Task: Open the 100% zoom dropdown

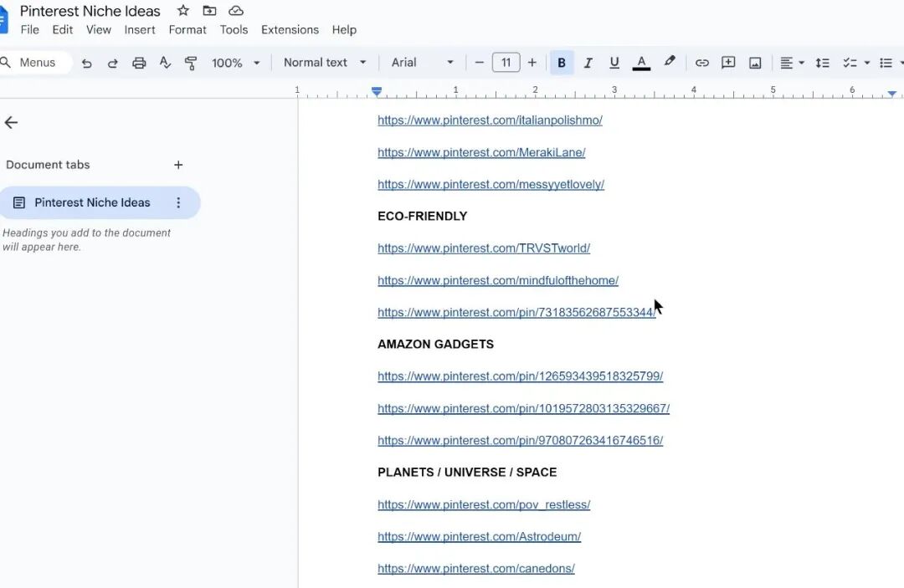Action: point(236,63)
